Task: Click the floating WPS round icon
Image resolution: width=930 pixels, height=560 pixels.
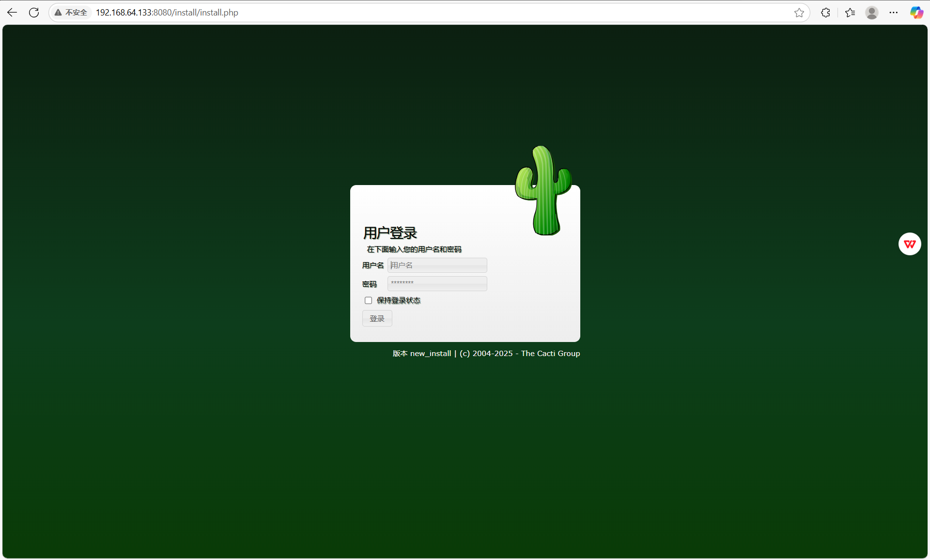Action: coord(910,244)
